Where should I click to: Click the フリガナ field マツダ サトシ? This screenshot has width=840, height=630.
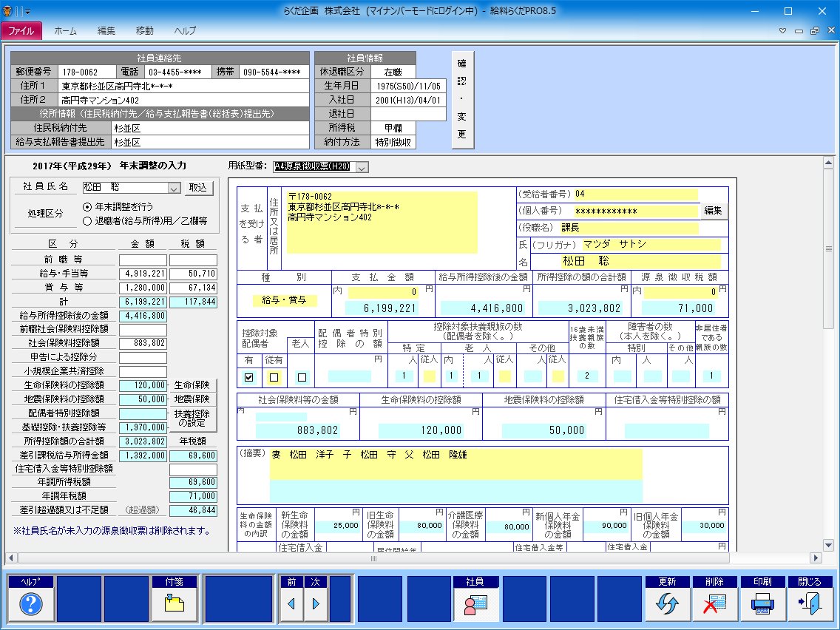point(651,244)
